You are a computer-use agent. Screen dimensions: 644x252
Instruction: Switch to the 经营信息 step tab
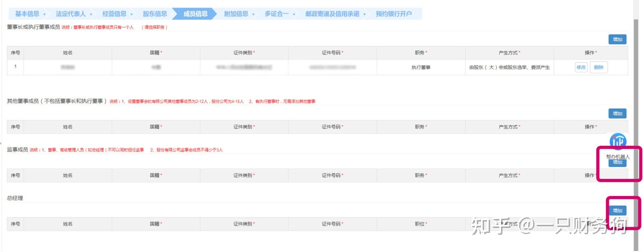(x=114, y=14)
